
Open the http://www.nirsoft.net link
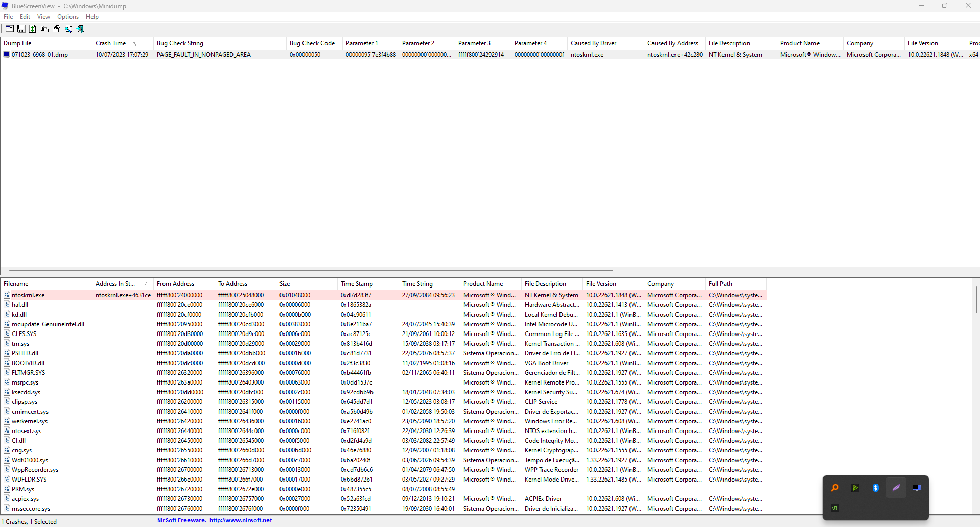coord(241,521)
